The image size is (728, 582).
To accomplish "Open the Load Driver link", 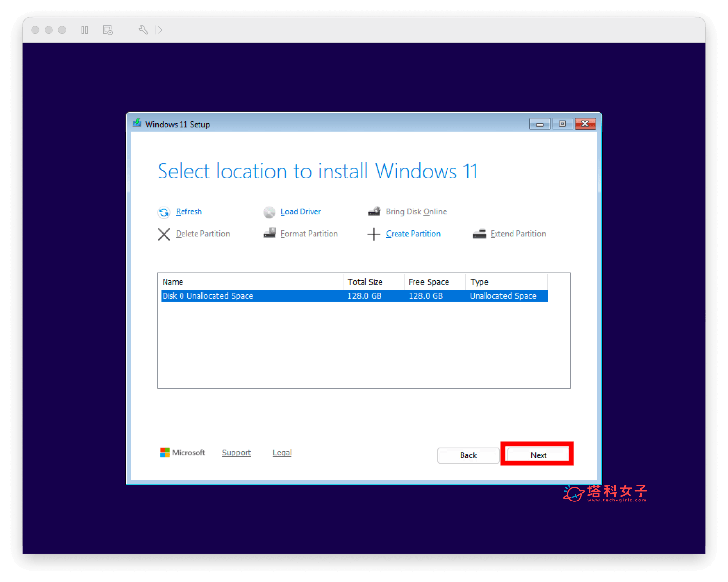I will pyautogui.click(x=300, y=212).
